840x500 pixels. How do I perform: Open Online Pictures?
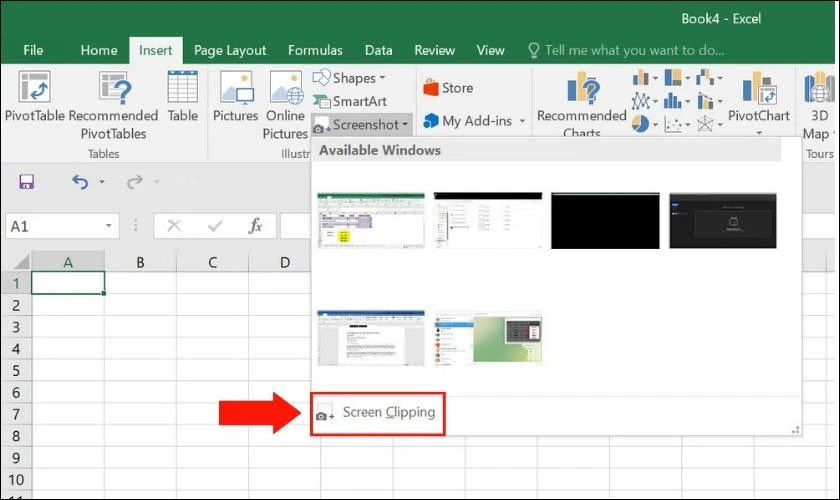pyautogui.click(x=286, y=105)
